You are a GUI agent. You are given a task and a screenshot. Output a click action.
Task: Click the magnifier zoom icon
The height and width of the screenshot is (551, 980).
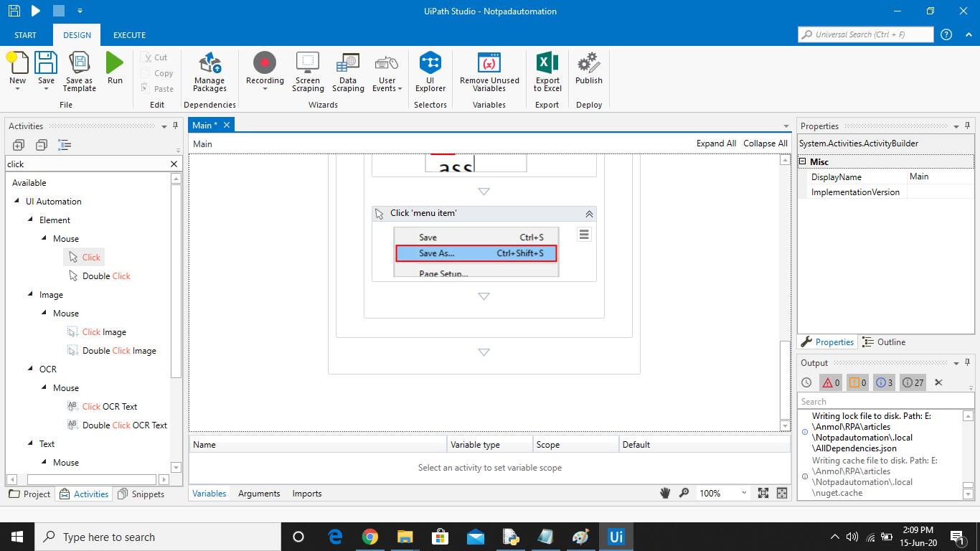pos(684,493)
